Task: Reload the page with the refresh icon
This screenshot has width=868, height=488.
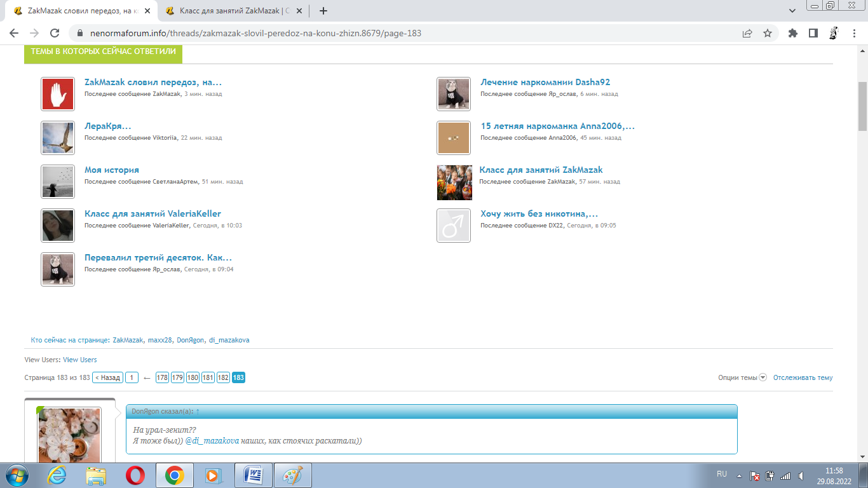Action: [55, 34]
